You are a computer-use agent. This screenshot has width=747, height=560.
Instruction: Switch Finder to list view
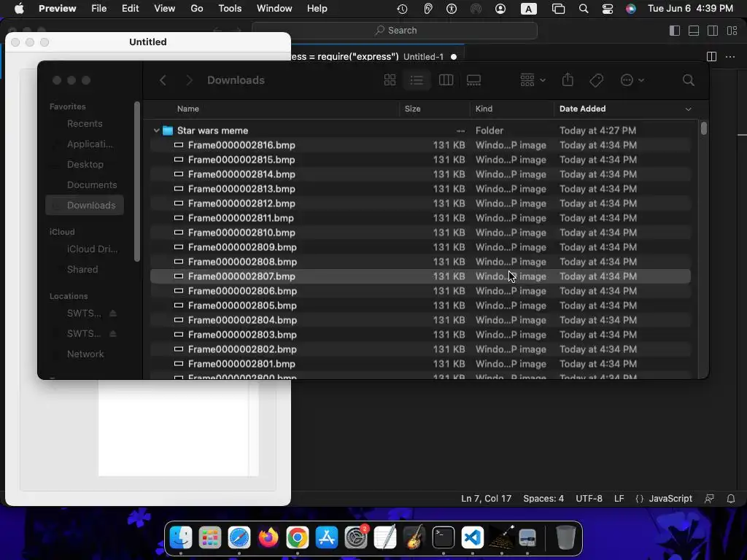[417, 80]
